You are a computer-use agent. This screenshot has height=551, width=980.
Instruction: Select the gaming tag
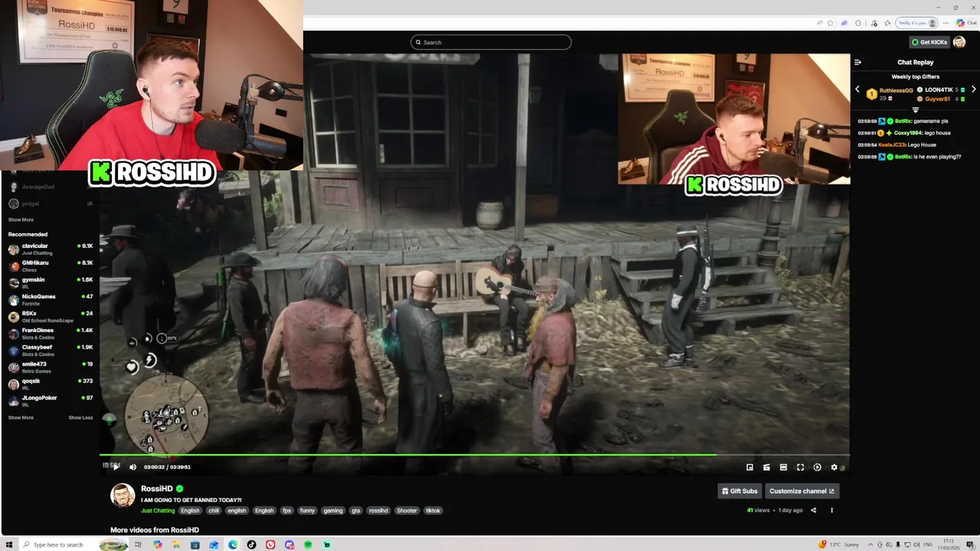coord(333,510)
